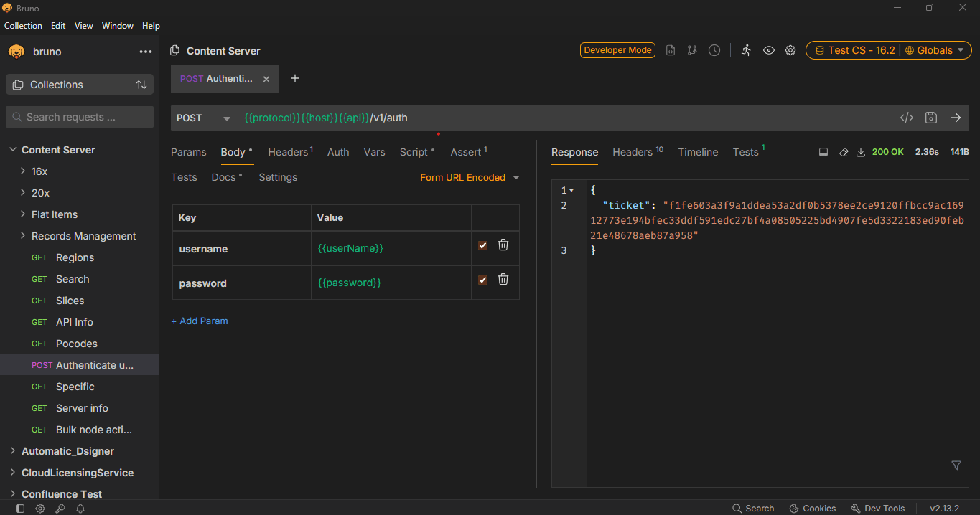Screen dimensions: 980x515
Task: Expand the Records Management folder
Action: 83,236
